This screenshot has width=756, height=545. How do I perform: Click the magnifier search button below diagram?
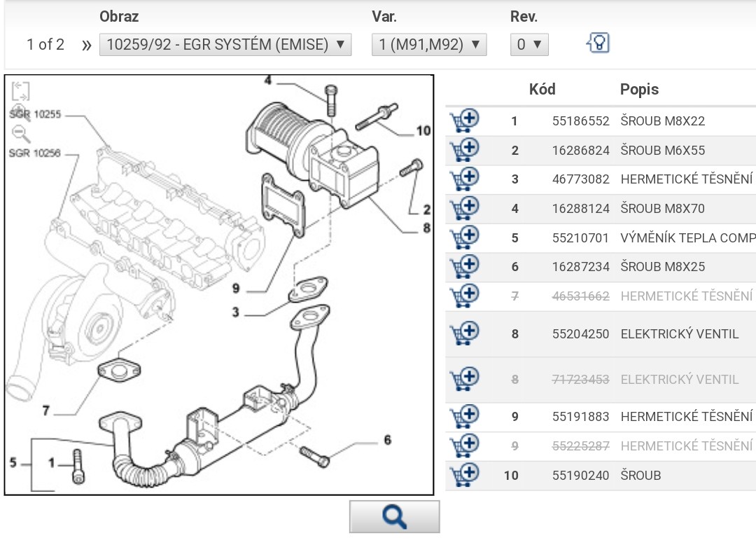395,517
